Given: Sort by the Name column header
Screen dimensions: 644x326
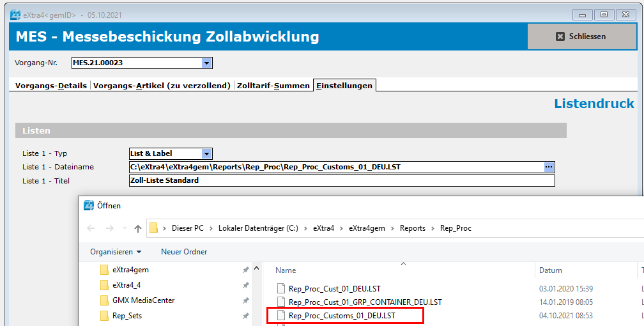Looking at the screenshot, I should tap(286, 270).
